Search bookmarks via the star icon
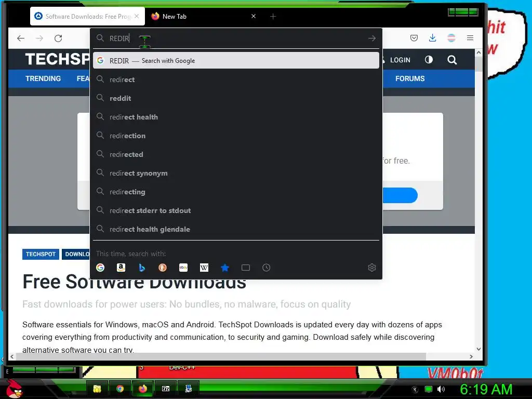This screenshot has height=399, width=532. [225, 268]
